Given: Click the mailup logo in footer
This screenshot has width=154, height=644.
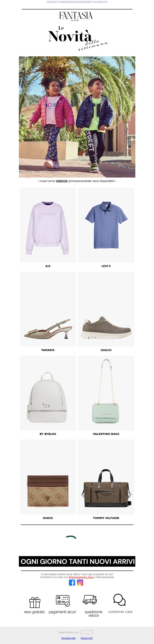Looking at the screenshot, I should [86, 632].
